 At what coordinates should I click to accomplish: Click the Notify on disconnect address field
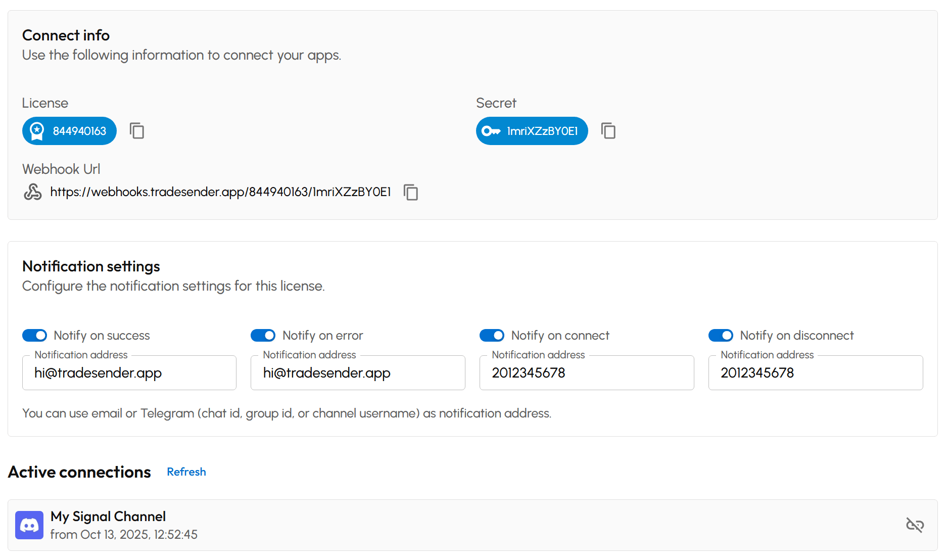tap(815, 373)
